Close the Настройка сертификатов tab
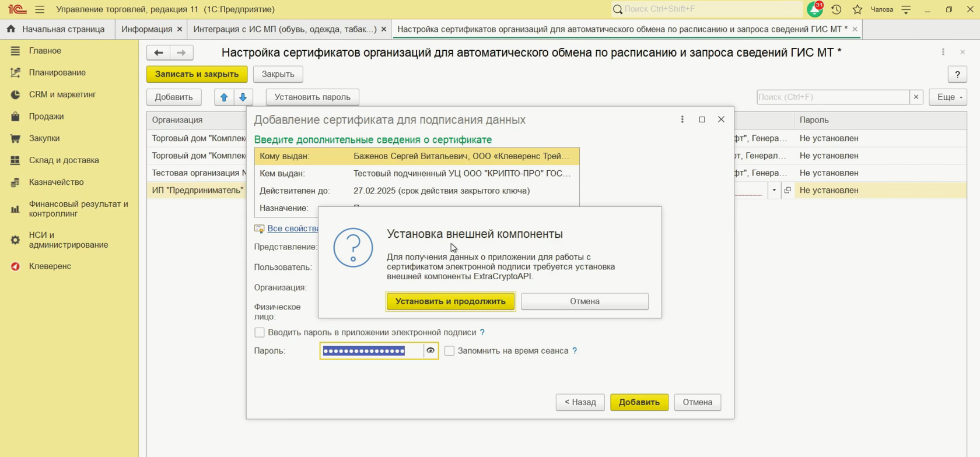This screenshot has height=457, width=980. [855, 29]
